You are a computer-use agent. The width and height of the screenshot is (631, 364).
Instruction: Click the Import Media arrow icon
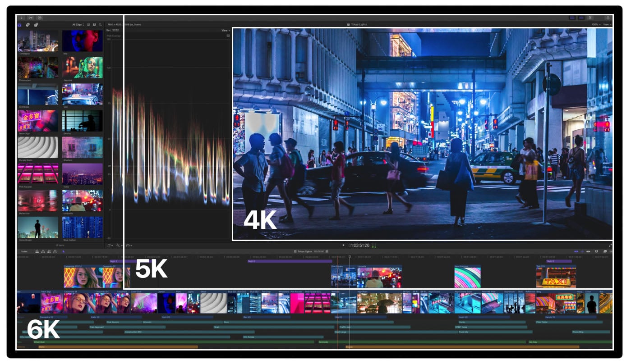22,18
